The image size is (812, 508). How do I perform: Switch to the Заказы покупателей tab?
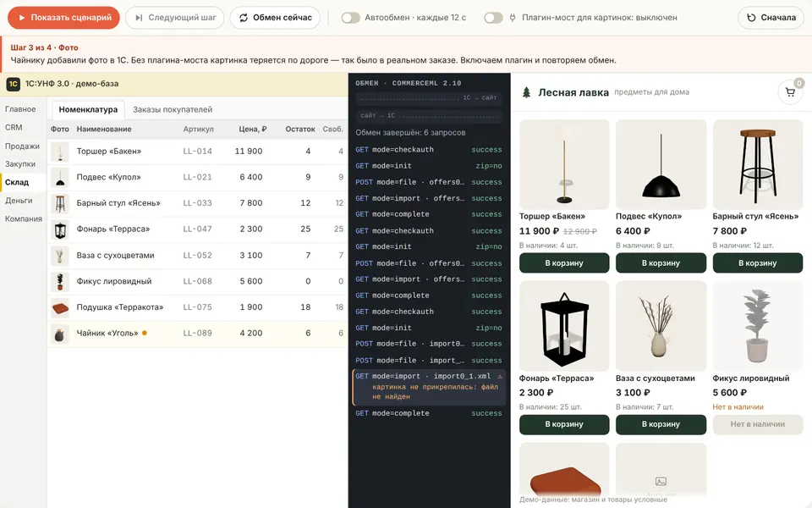(x=173, y=109)
